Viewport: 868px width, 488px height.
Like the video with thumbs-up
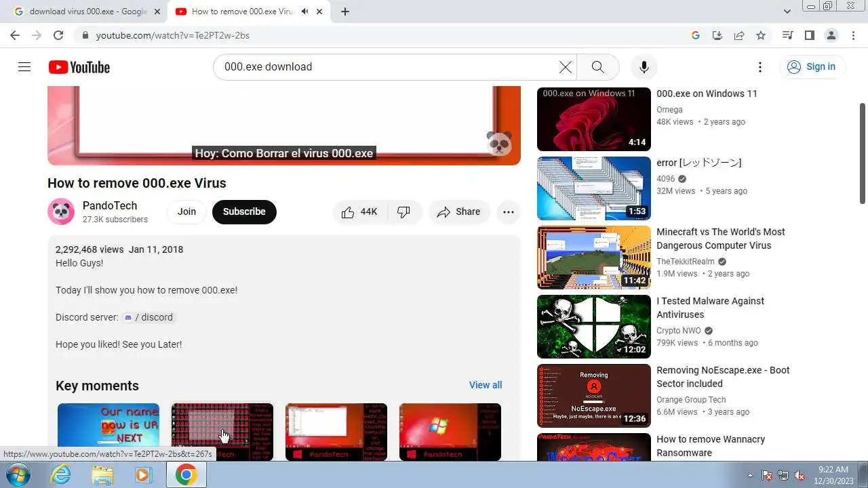[x=360, y=211]
